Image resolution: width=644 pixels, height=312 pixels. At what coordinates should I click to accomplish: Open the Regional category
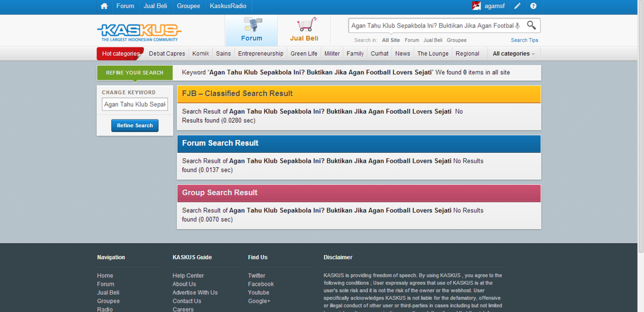pyautogui.click(x=467, y=54)
